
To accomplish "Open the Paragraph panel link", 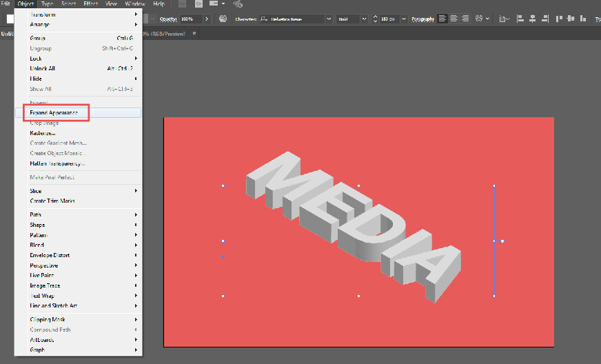I will coord(422,19).
